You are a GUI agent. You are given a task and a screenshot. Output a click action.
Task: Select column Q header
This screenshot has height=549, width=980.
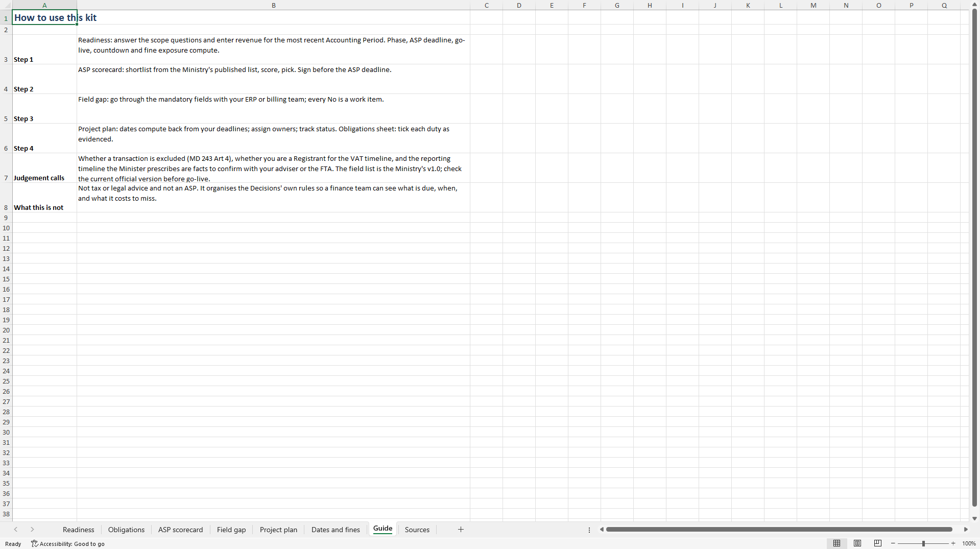[x=944, y=5]
